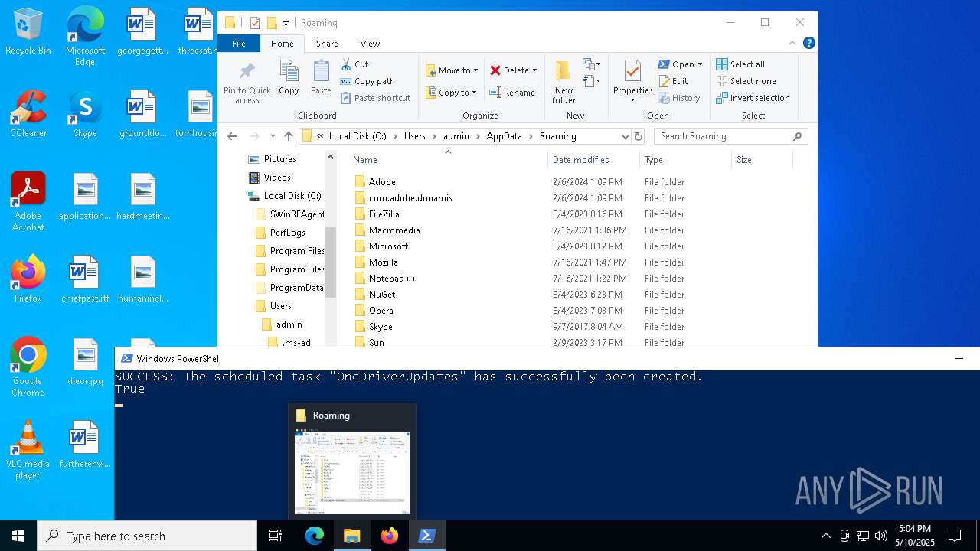Open the volume control in tray
This screenshot has width=980, height=551.
[x=880, y=536]
